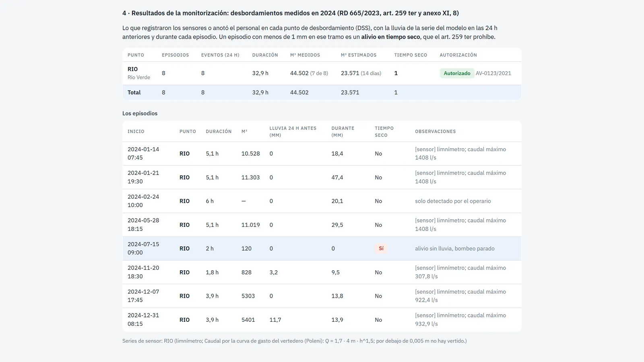
Task: Click the 'EVENTOS (24 H)' column header
Action: 220,55
